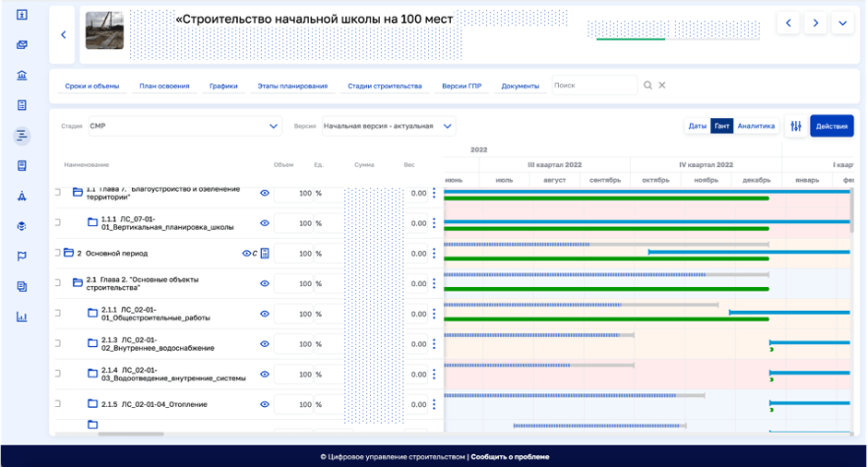Click the bar chart icon in the left sidebar
The image size is (868, 467).
click(21, 317)
